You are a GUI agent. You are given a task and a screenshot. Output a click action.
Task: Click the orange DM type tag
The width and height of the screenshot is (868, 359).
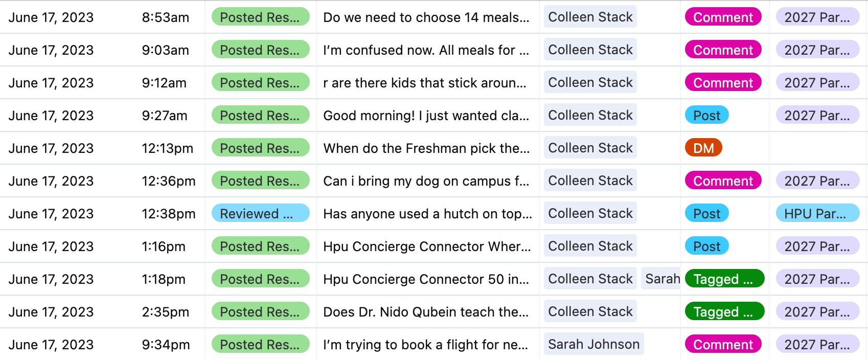[x=703, y=148]
